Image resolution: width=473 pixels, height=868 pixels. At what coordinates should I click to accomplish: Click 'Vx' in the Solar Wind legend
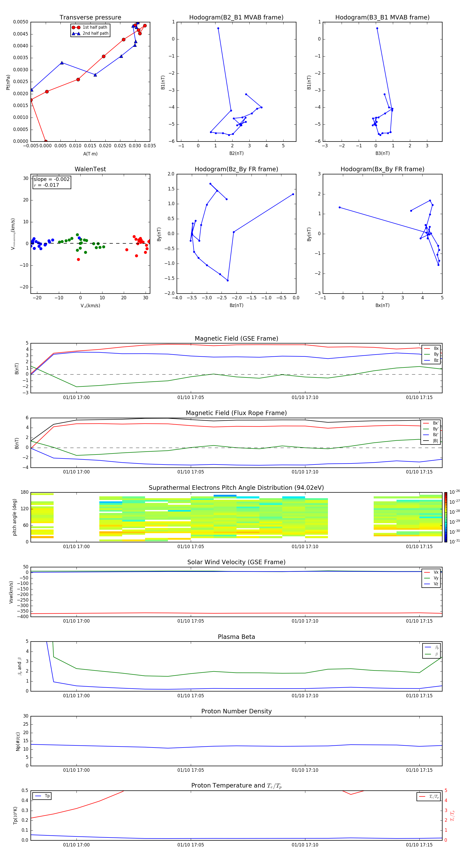pos(431,573)
